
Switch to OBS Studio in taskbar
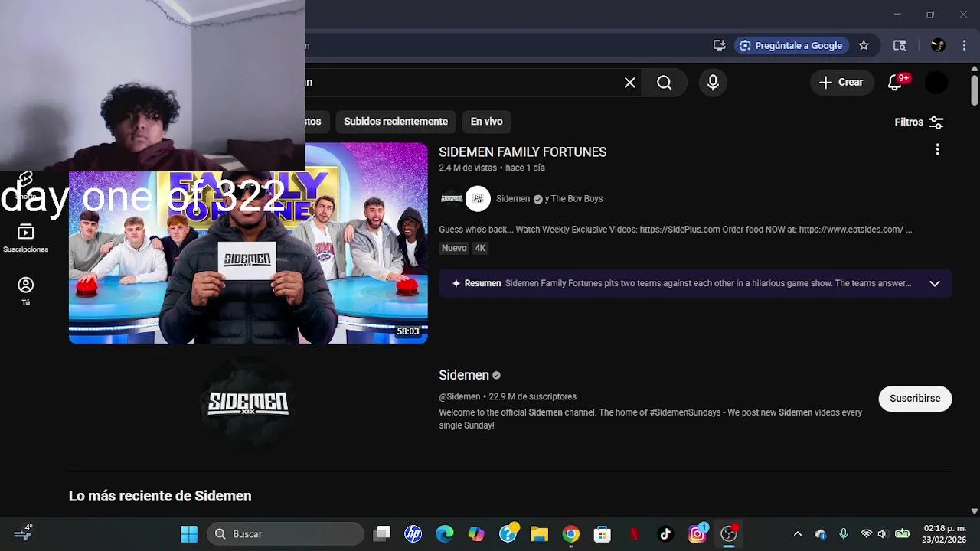pyautogui.click(x=729, y=534)
